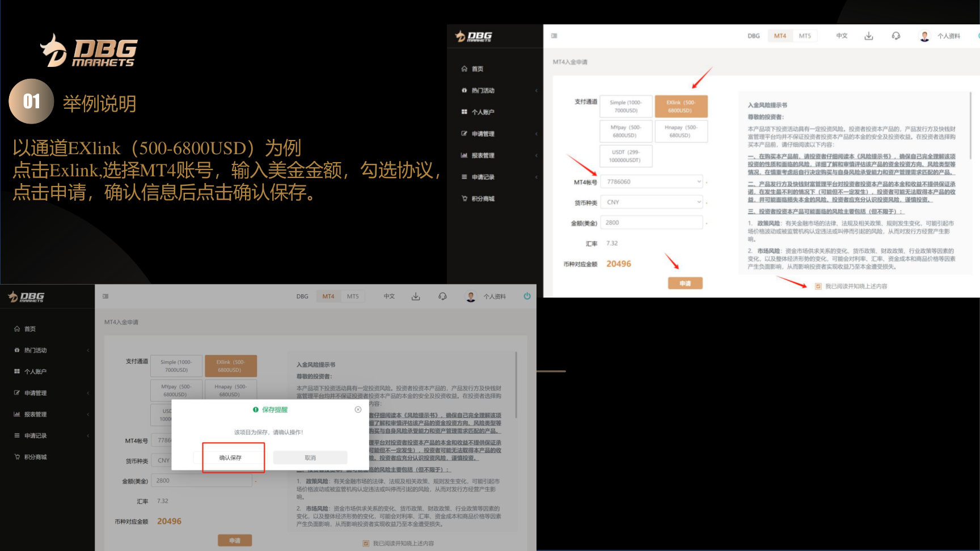Click 20496 amount value in arrow-annotated screenshot

[x=619, y=264]
